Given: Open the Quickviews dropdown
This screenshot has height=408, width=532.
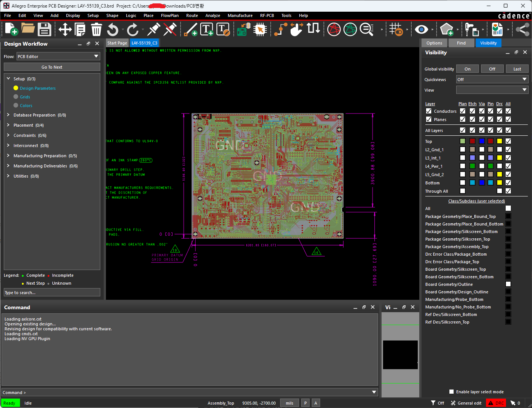Looking at the screenshot, I should pyautogui.click(x=492, y=80).
